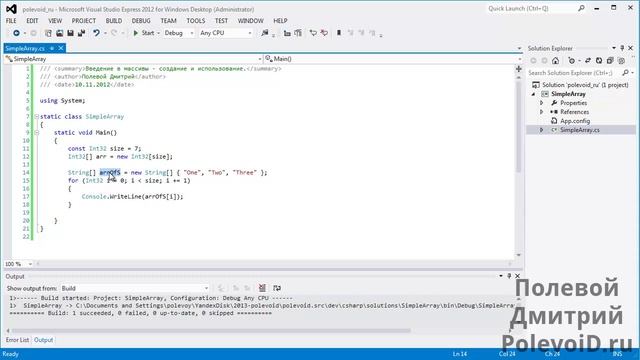
Task: Open the Debug configuration dropdown
Action: tap(179, 33)
